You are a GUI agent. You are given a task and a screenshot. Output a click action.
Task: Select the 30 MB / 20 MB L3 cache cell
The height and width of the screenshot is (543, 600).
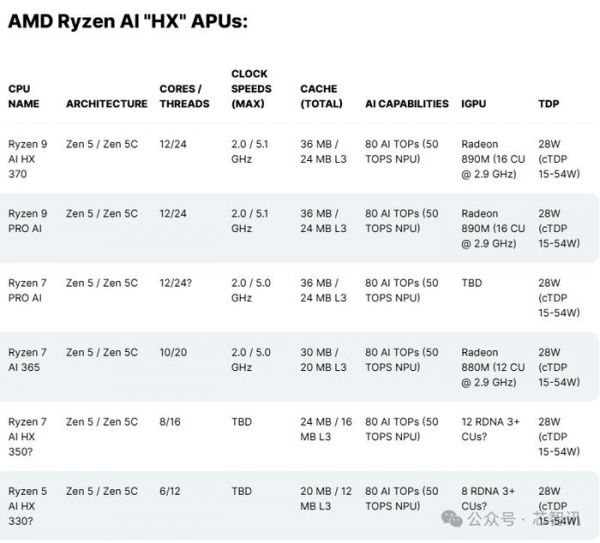(323, 359)
